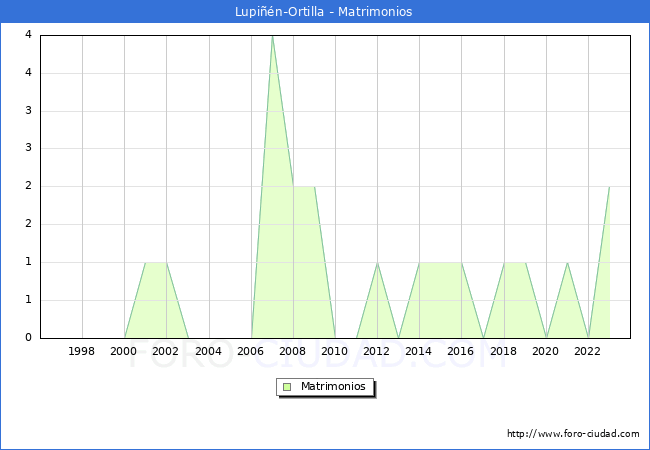The image size is (650, 450).
Task: Click the 2014 x-axis label
Action: pos(419,351)
